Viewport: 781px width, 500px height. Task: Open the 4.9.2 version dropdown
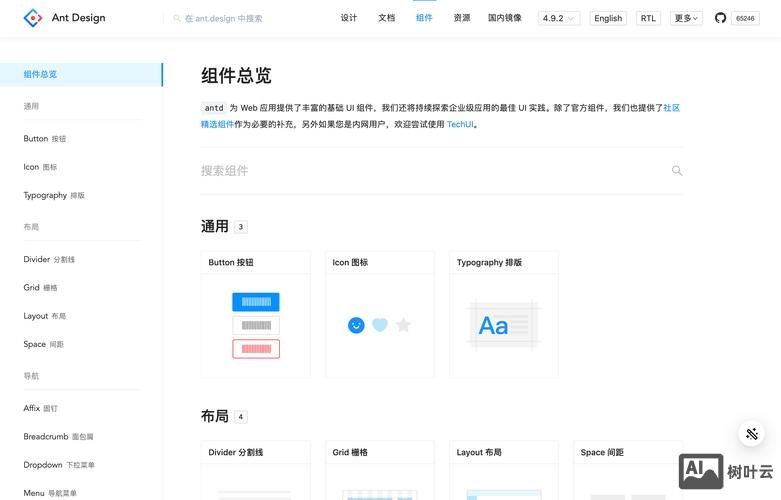558,18
